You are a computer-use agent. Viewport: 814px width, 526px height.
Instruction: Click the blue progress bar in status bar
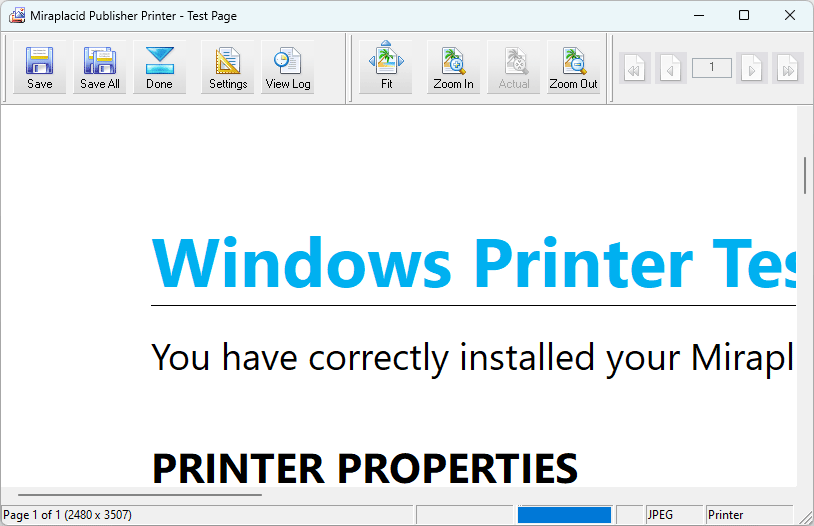pos(564,515)
